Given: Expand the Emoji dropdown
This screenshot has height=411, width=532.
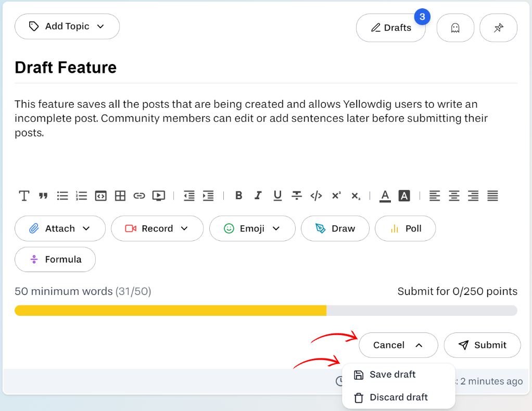Looking at the screenshot, I should point(252,228).
